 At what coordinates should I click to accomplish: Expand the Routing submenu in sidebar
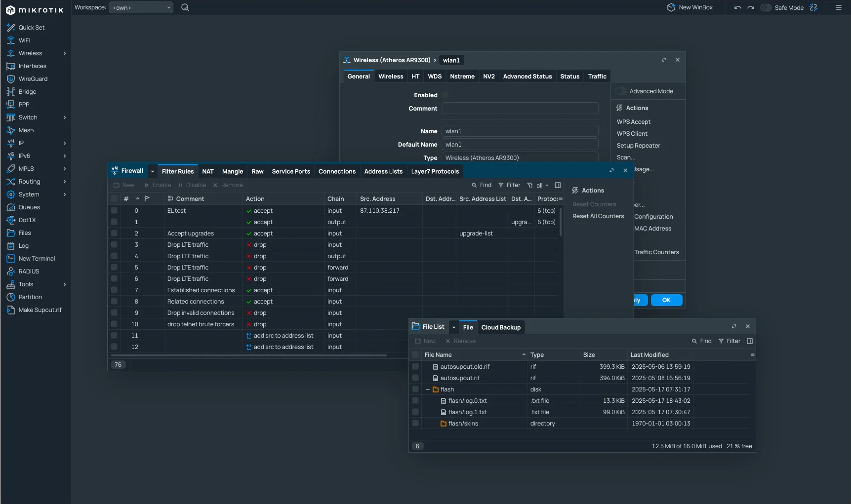pos(65,182)
